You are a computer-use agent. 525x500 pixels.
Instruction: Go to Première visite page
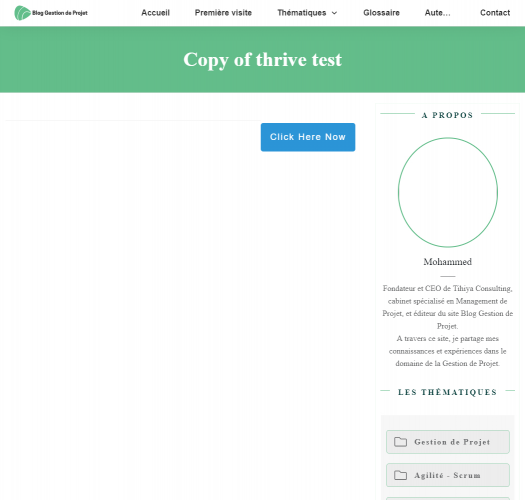[x=223, y=13]
